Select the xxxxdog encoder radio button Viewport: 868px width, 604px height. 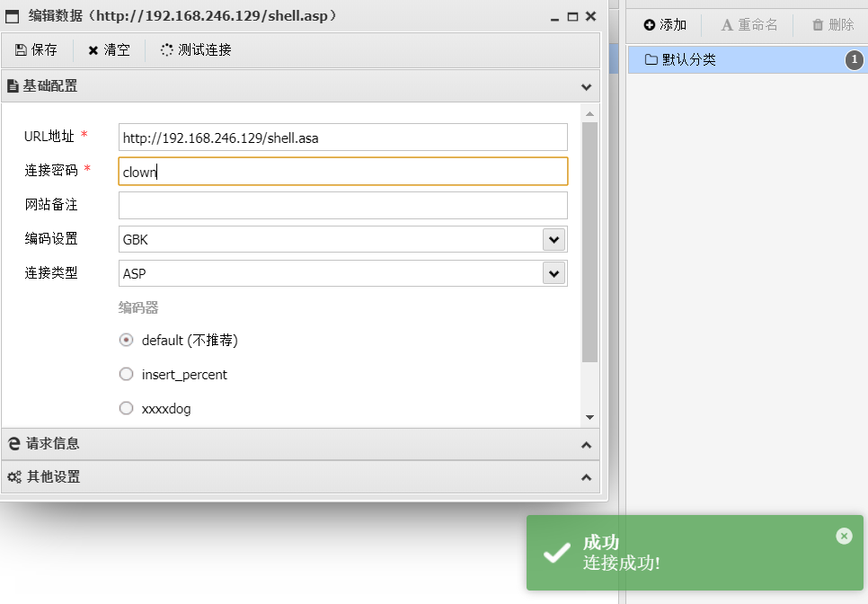[126, 408]
